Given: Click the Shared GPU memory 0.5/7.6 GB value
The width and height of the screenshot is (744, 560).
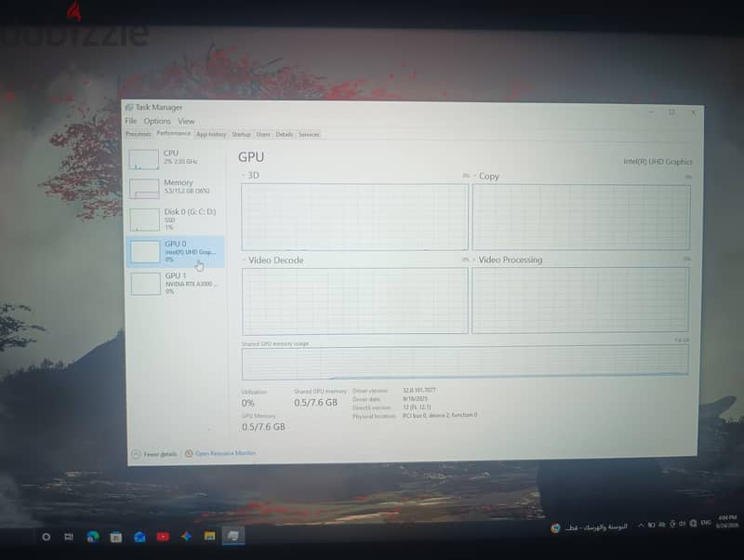Looking at the screenshot, I should coord(315,403).
